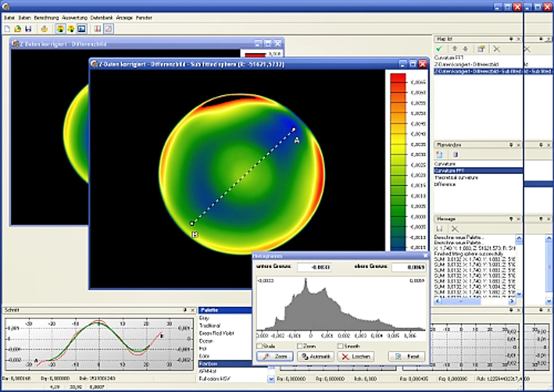Click the untere Grenze value field
Image resolution: width=554 pixels, height=392 pixels.
pos(314,267)
